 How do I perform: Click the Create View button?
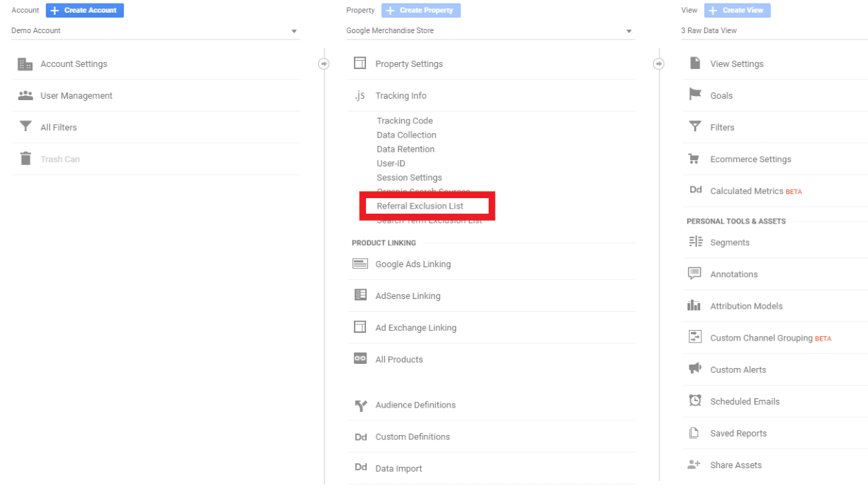pos(737,10)
